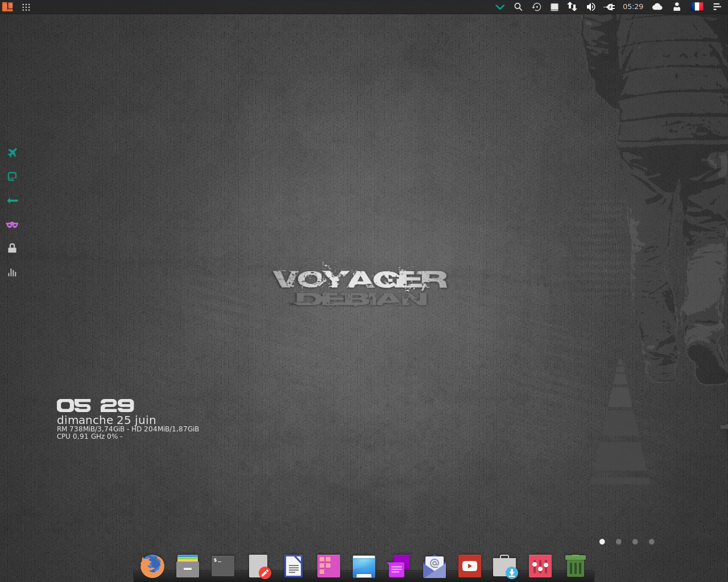The image size is (728, 582).
Task: Open the French flag keyboard layout selector
Action: [x=697, y=7]
